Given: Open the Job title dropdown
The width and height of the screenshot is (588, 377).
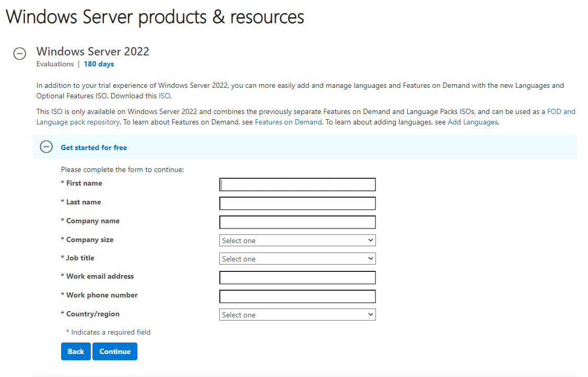Looking at the screenshot, I should click(297, 259).
